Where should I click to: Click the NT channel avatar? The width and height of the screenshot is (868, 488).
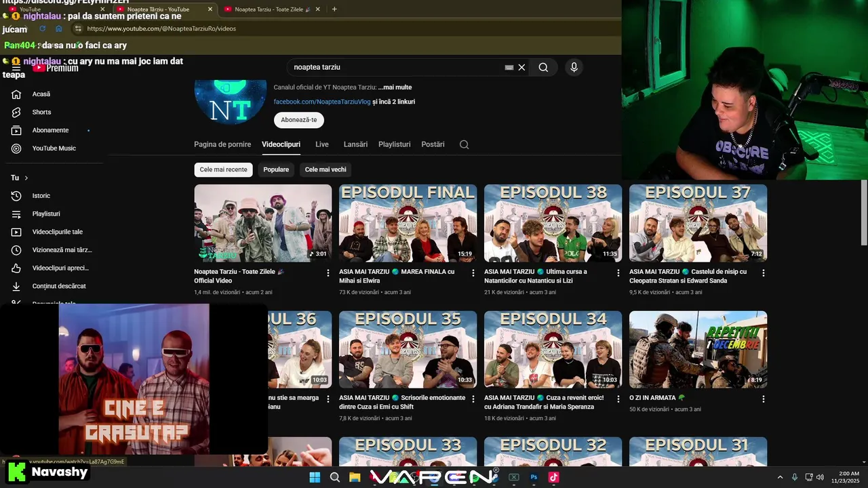point(231,102)
